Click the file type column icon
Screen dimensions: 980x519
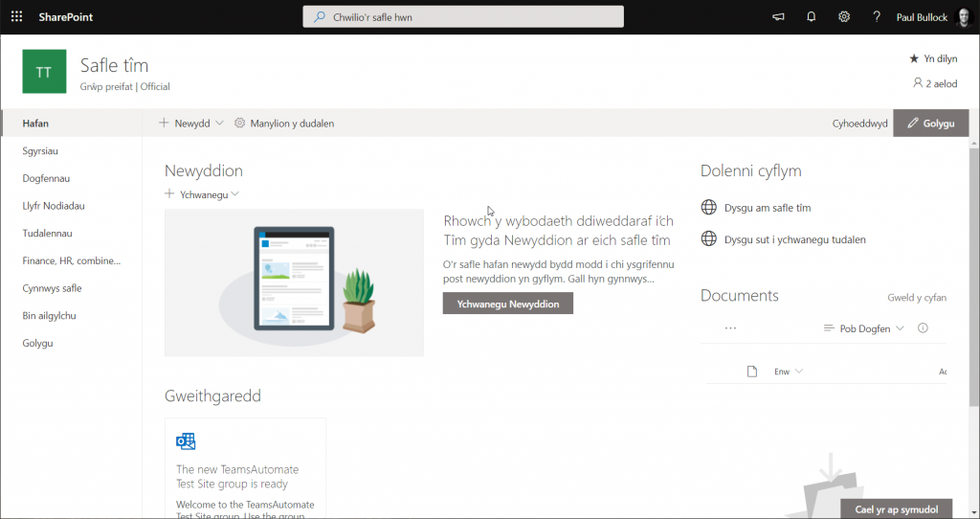(752, 372)
